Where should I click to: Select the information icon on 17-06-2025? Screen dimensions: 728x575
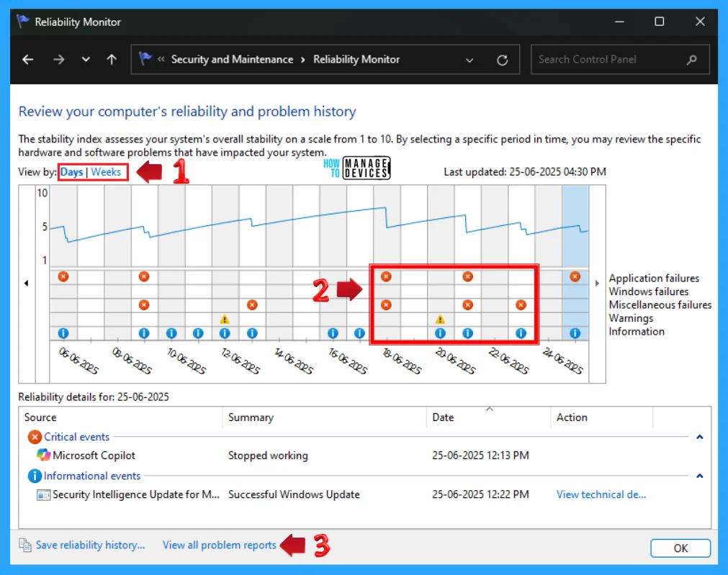[x=359, y=333]
